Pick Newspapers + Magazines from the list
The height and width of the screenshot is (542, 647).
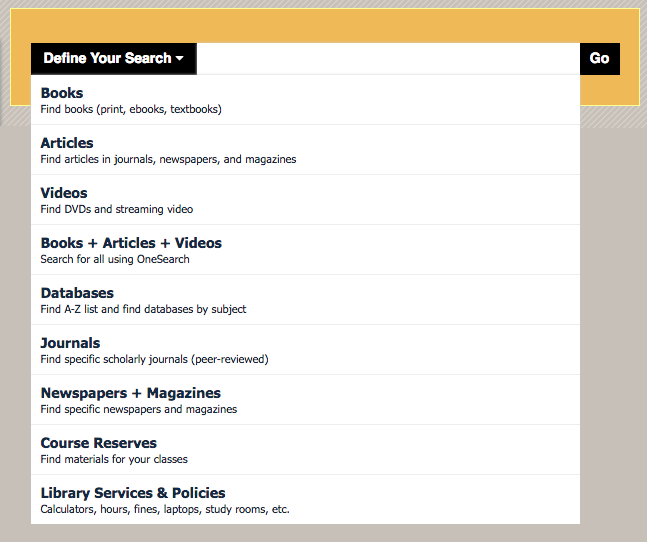305,400
